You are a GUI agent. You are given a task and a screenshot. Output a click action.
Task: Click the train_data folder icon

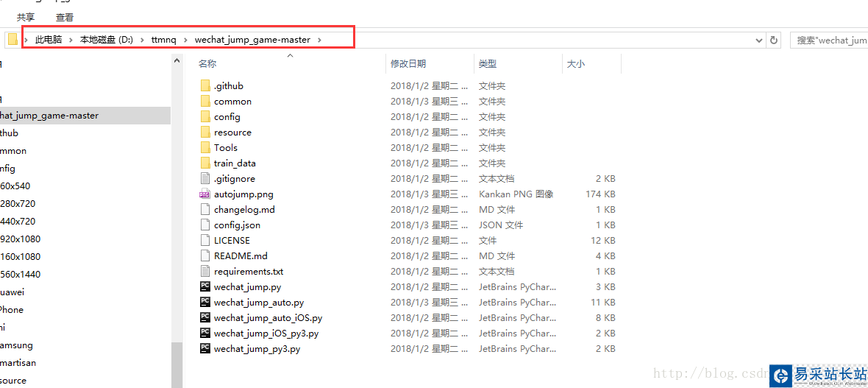pyautogui.click(x=205, y=163)
